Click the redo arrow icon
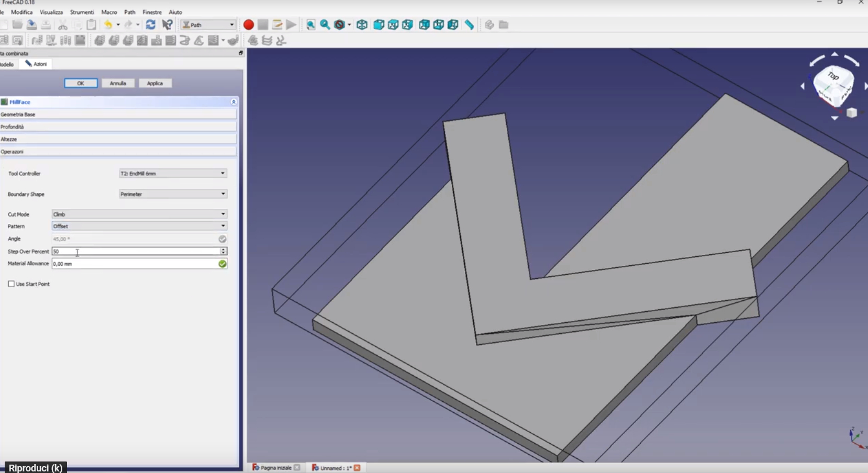This screenshot has height=473, width=868. coord(128,25)
